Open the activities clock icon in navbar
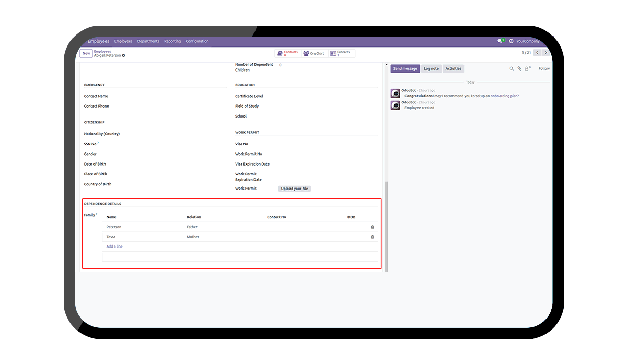Screen dimensions: 627x364 [x=511, y=41]
